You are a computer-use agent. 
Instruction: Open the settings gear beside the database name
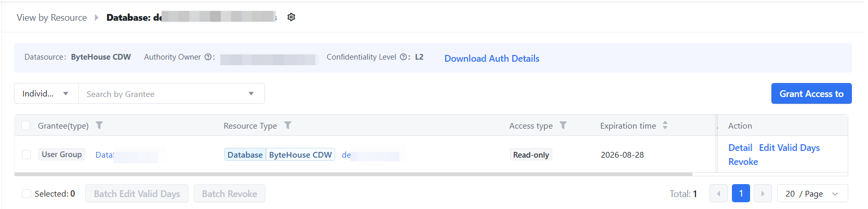pyautogui.click(x=291, y=17)
